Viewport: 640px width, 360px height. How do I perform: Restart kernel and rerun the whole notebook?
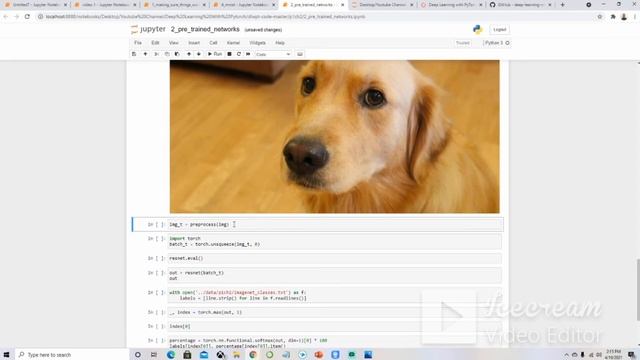point(248,54)
